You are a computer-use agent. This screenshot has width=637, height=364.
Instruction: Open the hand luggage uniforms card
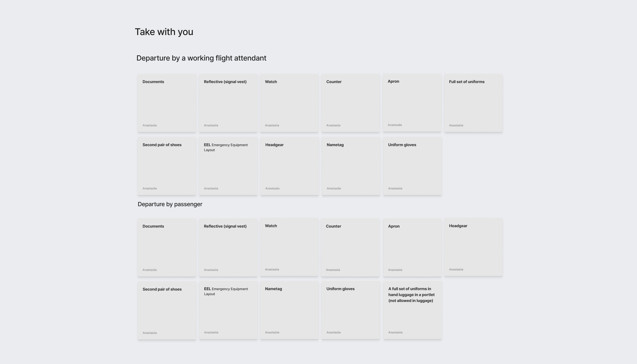pos(412,310)
